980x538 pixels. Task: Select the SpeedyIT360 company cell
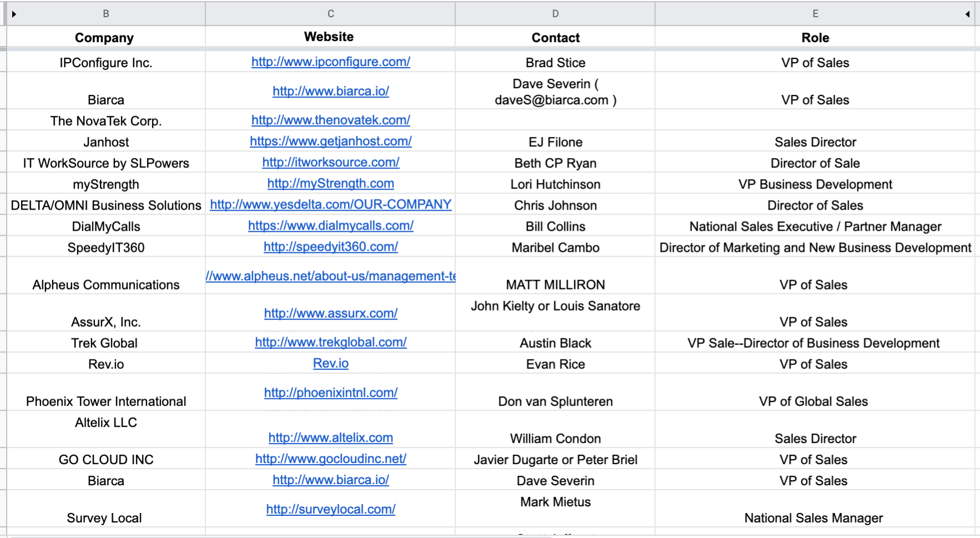(x=106, y=247)
